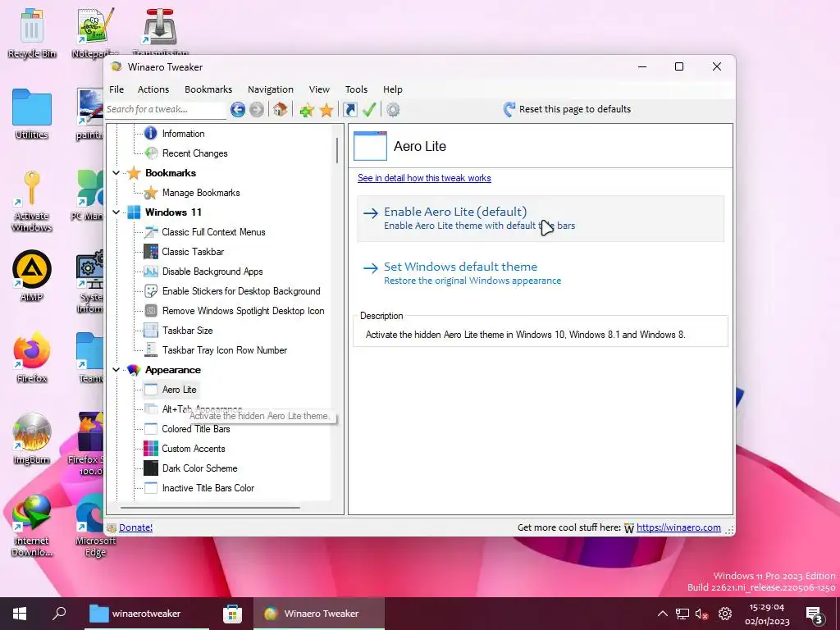Click the Custom Accents colorful icon
The height and width of the screenshot is (630, 840).
point(151,449)
